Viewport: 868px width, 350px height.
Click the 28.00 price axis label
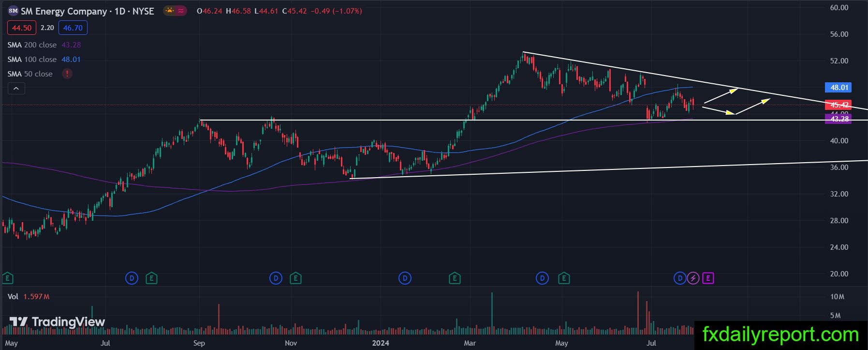click(839, 221)
